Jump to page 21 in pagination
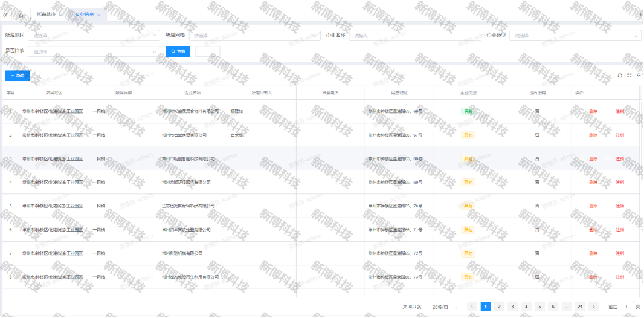The width and height of the screenshot is (644, 318). (x=580, y=307)
